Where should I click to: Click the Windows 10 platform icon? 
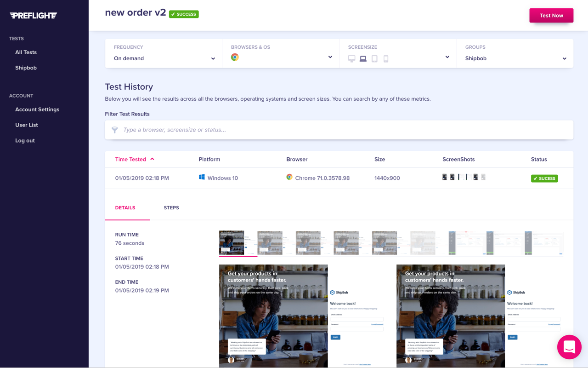pyautogui.click(x=202, y=178)
